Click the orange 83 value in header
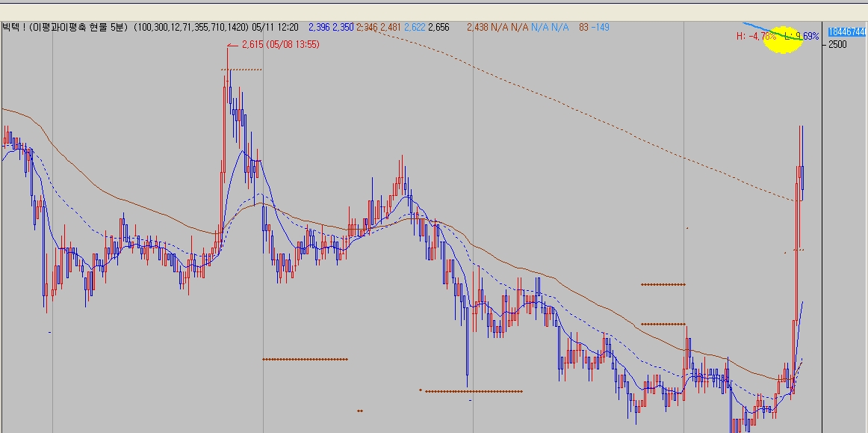Viewport: 868px width, 433px height. (x=583, y=27)
